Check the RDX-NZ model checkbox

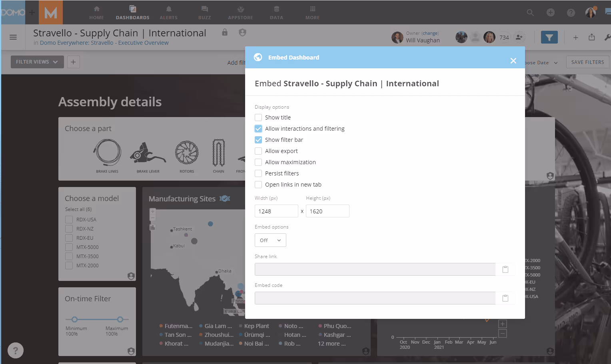(x=69, y=229)
